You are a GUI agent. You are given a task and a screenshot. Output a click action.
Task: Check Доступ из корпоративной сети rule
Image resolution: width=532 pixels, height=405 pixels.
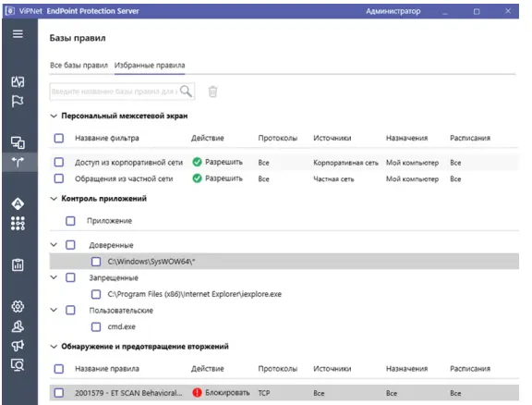59,162
